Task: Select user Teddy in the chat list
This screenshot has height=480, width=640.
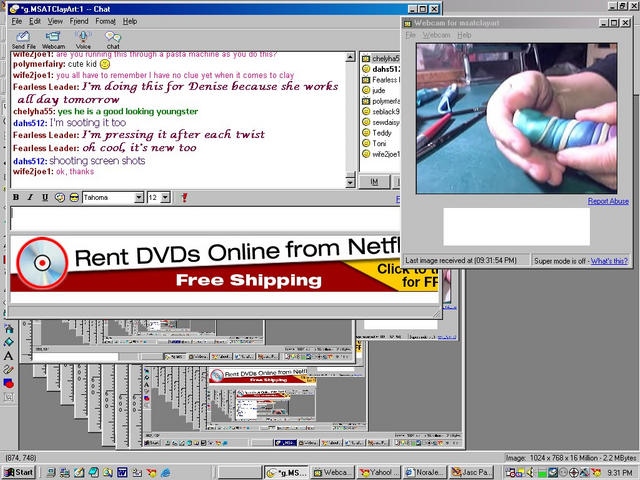Action: (x=380, y=133)
